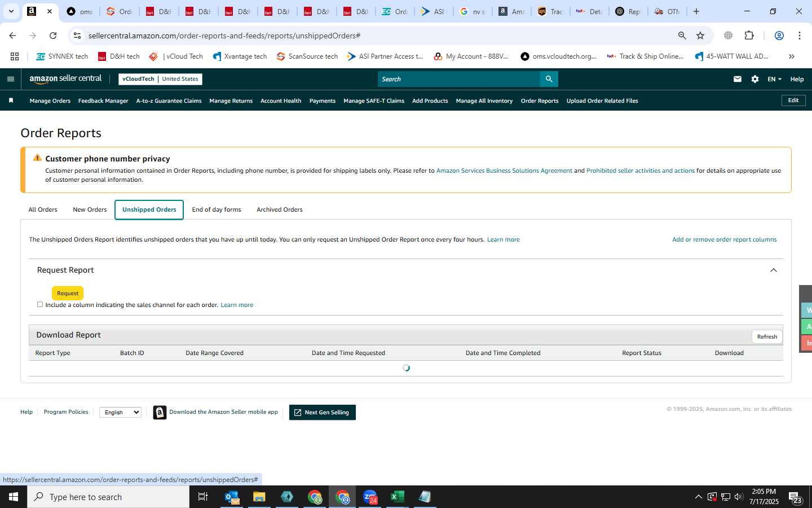Open Payments in the nav bar
The width and height of the screenshot is (812, 508).
coord(323,101)
